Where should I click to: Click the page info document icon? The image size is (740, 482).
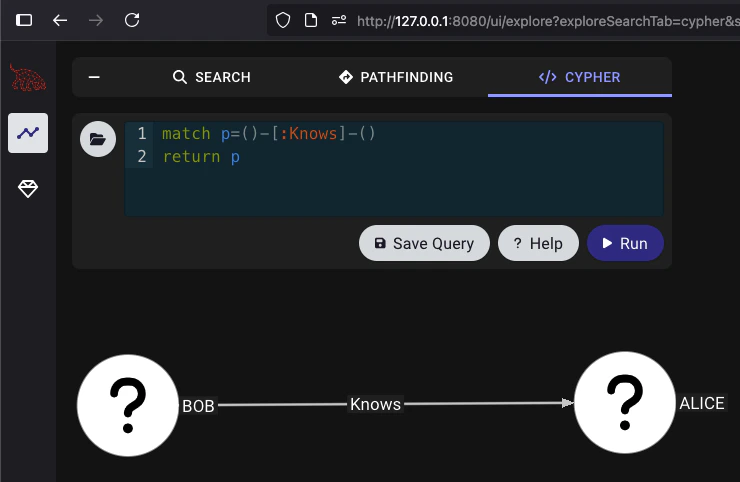point(311,20)
